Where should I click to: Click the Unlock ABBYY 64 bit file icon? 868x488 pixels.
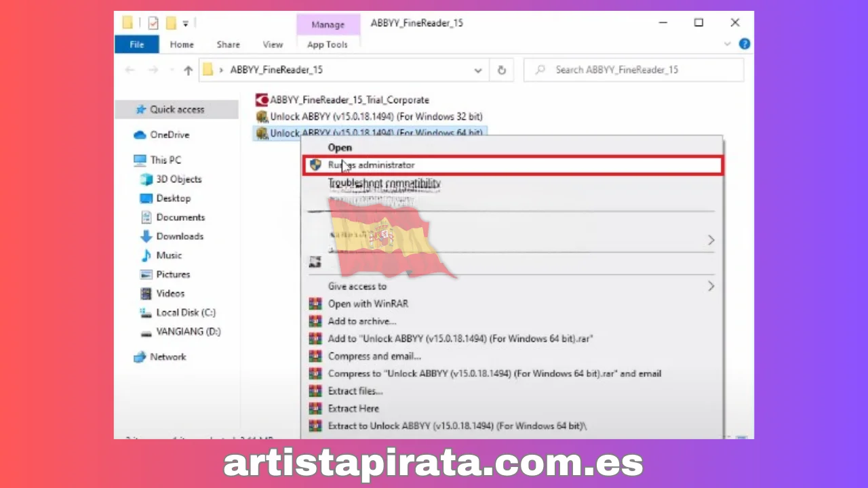pyautogui.click(x=262, y=134)
